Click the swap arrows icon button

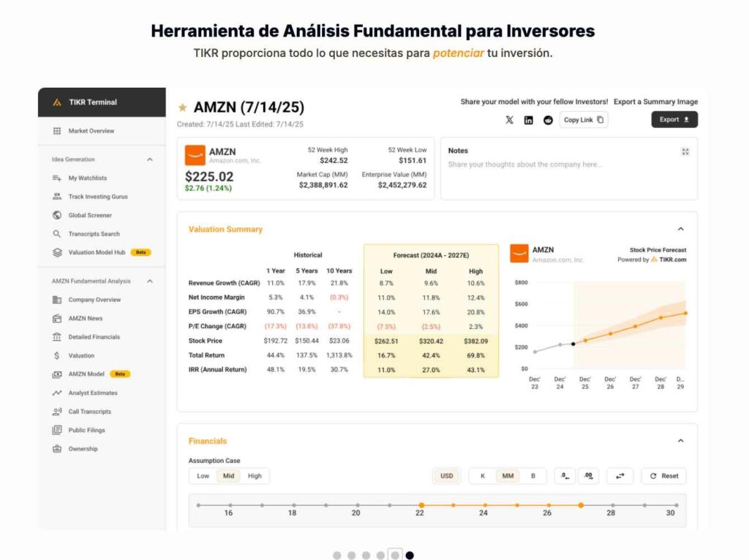pos(620,476)
